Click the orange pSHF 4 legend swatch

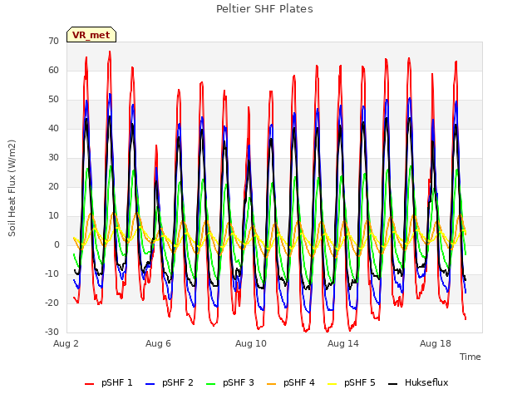pyautogui.click(x=272, y=384)
